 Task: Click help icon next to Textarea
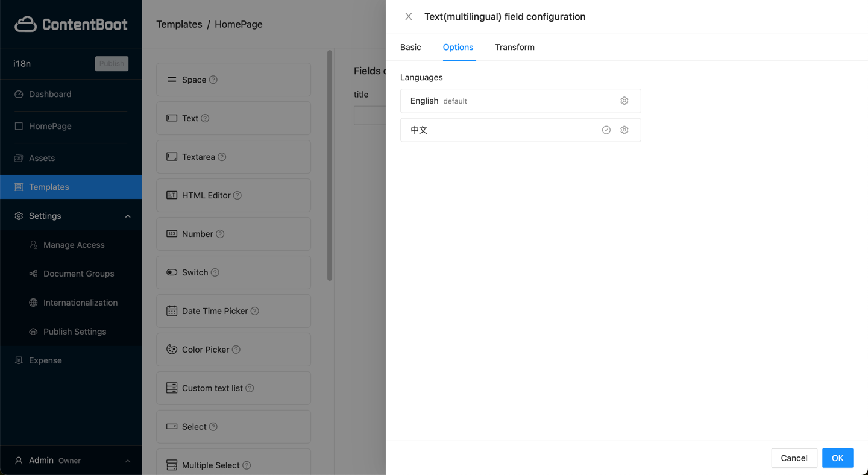click(x=222, y=157)
